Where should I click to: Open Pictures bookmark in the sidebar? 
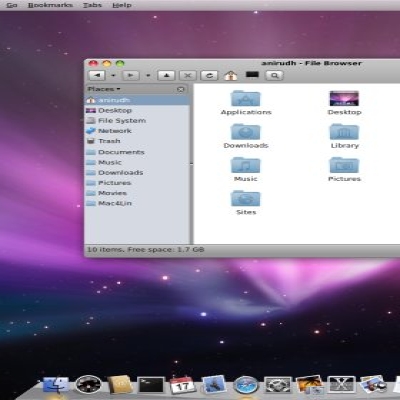[137, 183]
